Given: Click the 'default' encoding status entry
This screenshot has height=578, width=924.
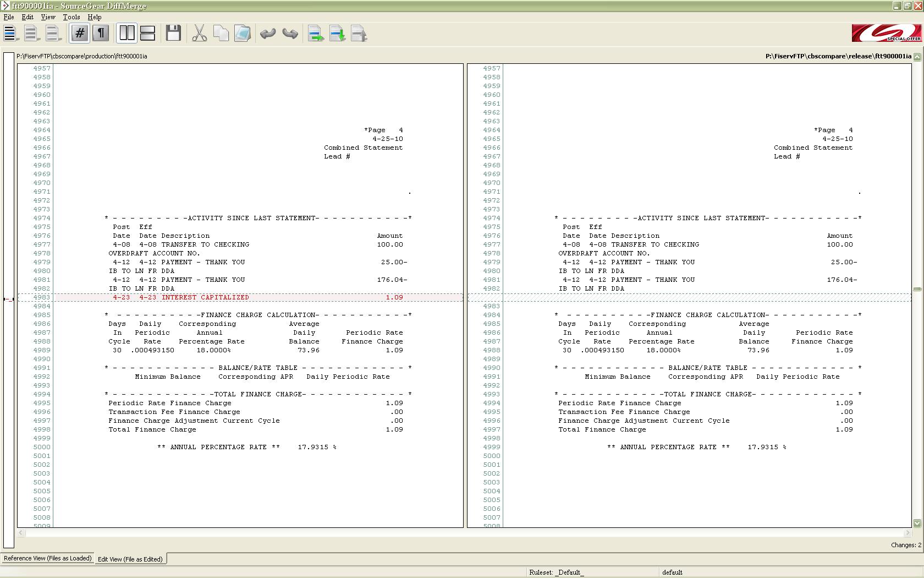Looking at the screenshot, I should pos(672,572).
